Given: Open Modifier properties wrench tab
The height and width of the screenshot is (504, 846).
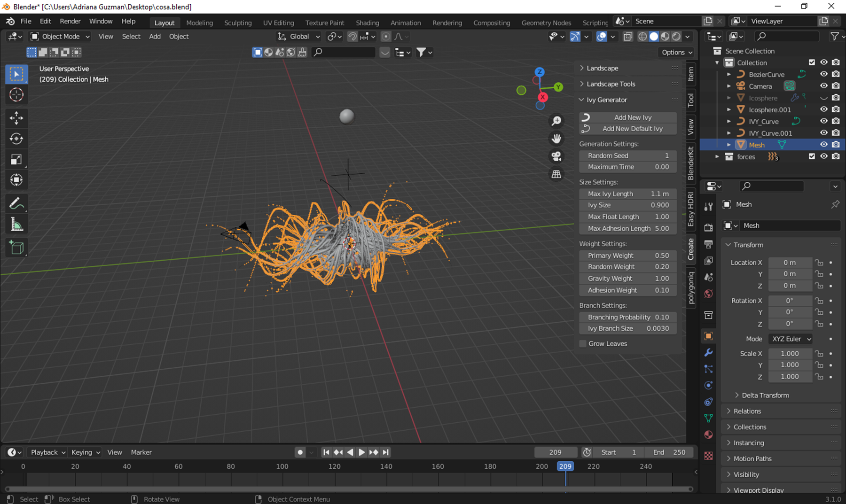Looking at the screenshot, I should (x=708, y=352).
